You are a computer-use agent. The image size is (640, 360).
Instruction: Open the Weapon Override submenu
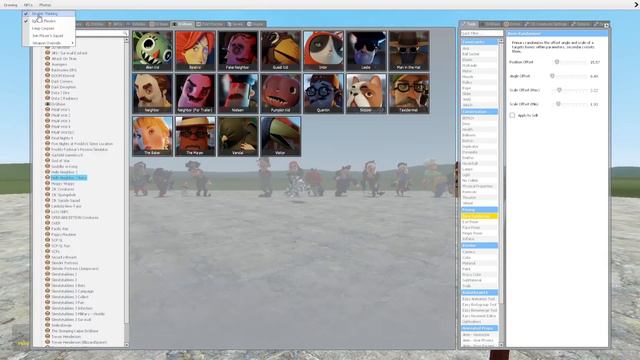pyautogui.click(x=49, y=43)
